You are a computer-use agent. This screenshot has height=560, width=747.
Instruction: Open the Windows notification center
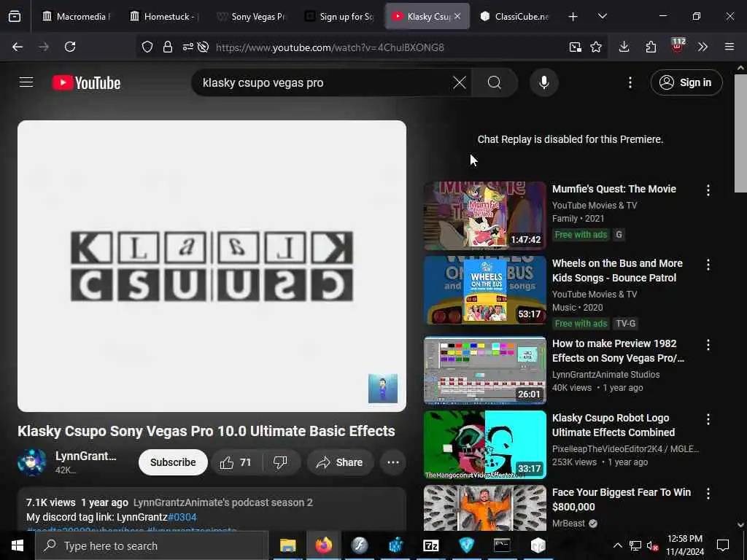tap(723, 545)
